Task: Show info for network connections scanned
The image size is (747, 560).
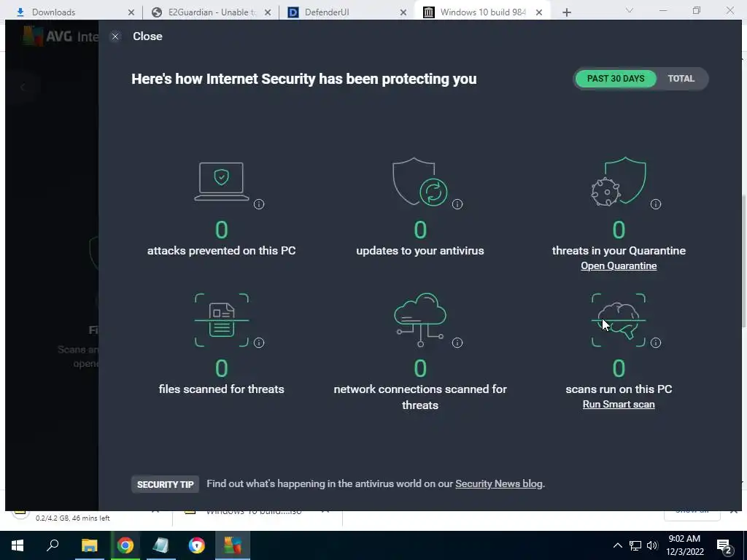Action: [x=457, y=343]
